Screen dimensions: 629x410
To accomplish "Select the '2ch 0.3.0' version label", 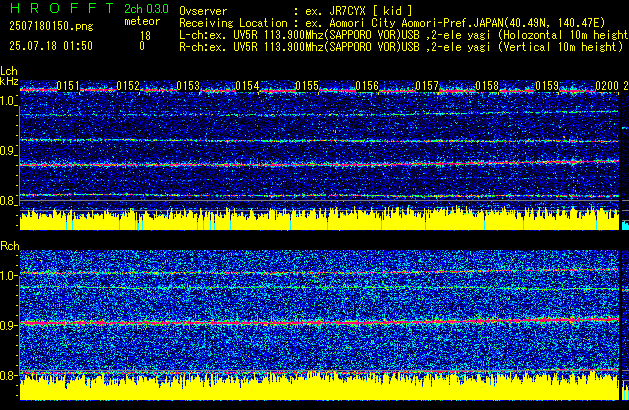I will click(146, 9).
